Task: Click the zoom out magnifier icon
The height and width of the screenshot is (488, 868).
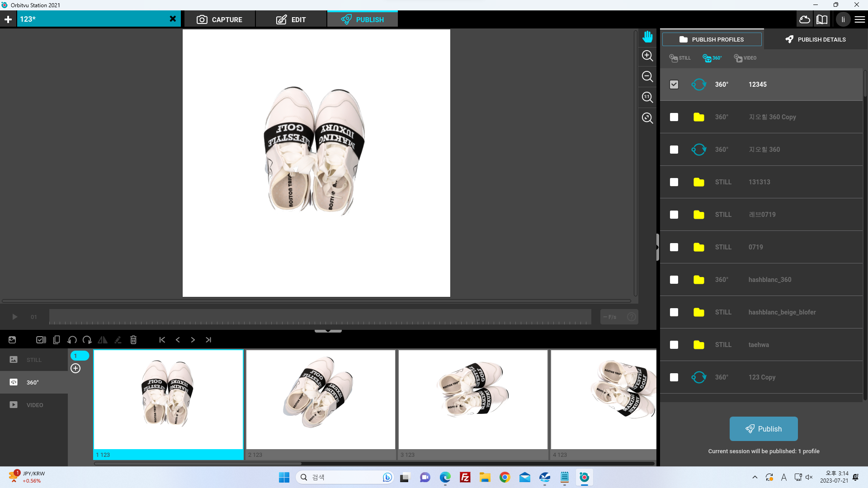Action: pyautogui.click(x=647, y=76)
